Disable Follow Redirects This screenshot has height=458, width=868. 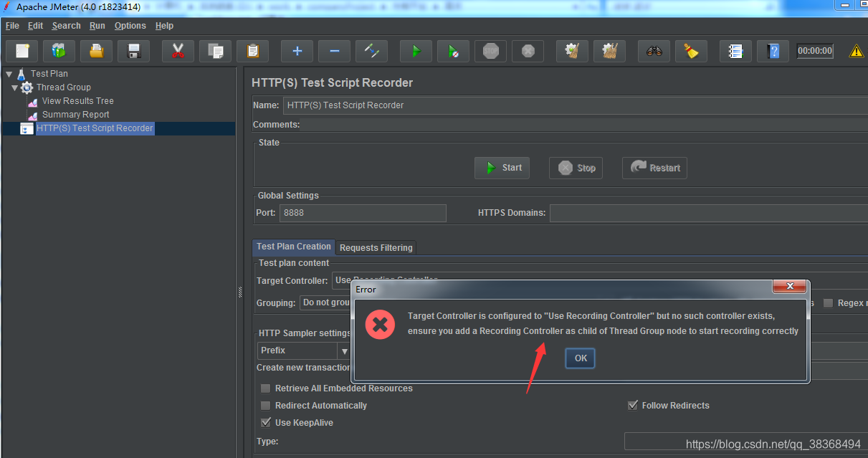[x=633, y=405]
